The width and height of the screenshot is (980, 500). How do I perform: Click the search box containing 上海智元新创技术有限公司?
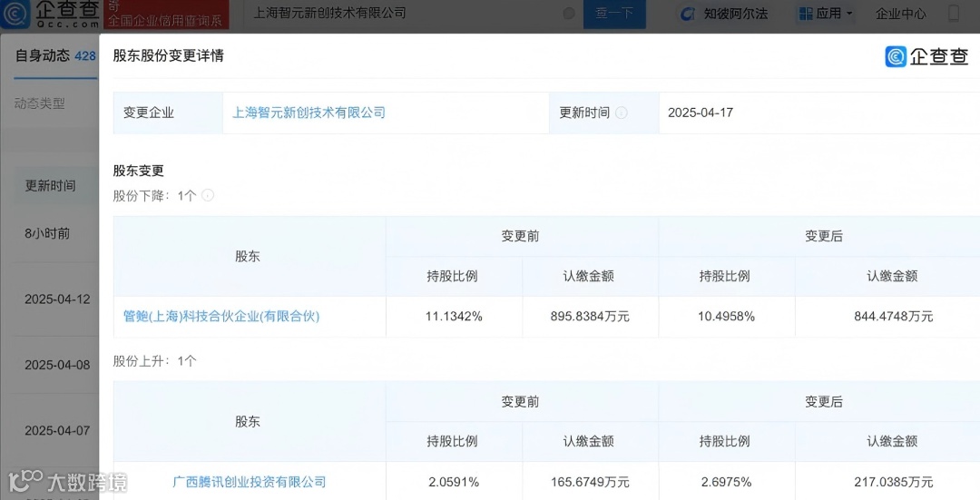(x=413, y=13)
